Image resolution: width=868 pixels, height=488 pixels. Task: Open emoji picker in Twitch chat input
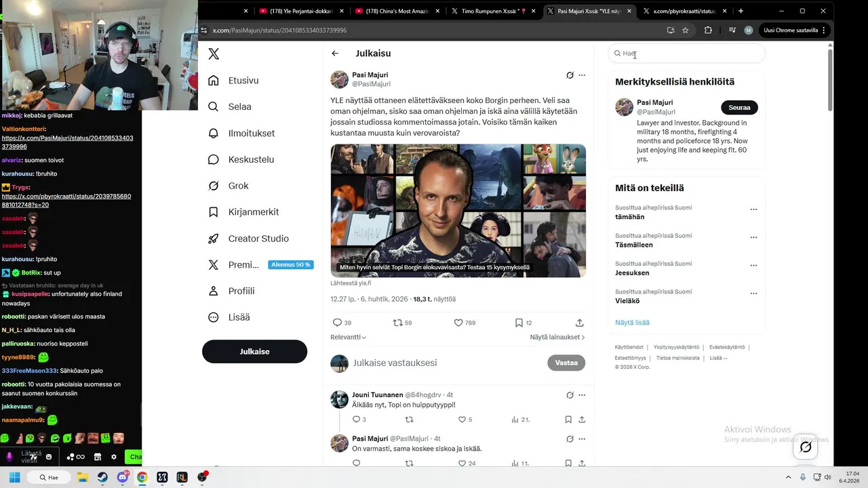(49, 457)
